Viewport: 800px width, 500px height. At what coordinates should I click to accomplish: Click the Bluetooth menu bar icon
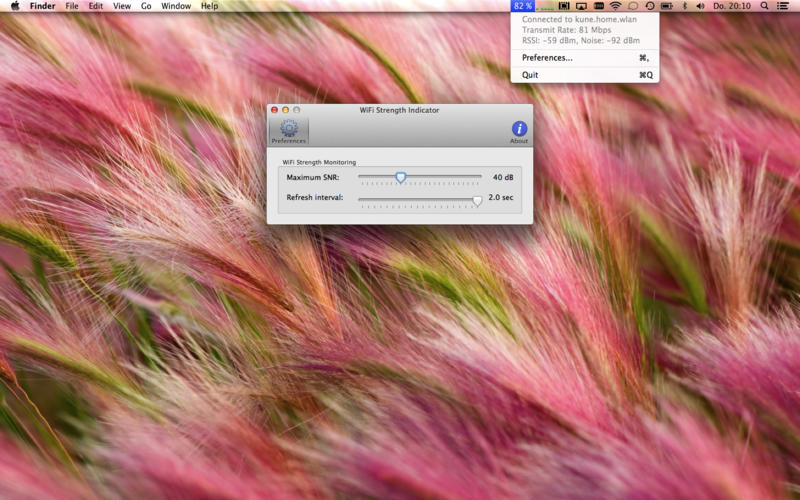pyautogui.click(x=685, y=6)
